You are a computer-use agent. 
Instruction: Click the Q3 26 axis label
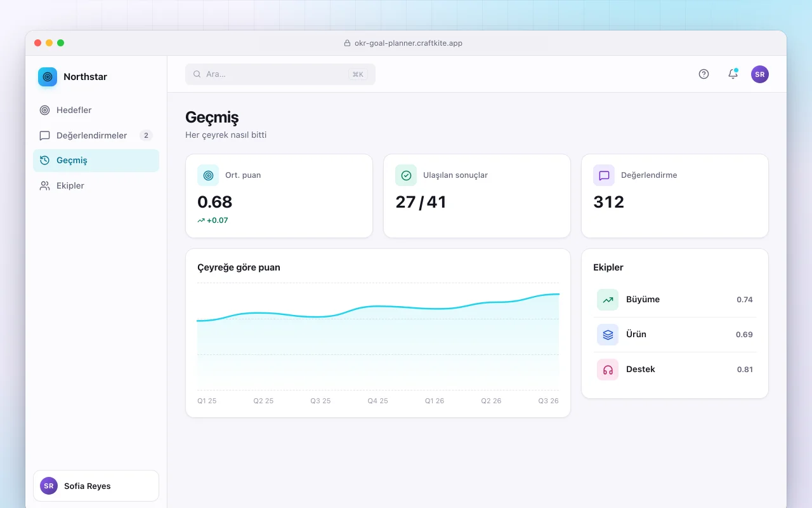tap(549, 401)
